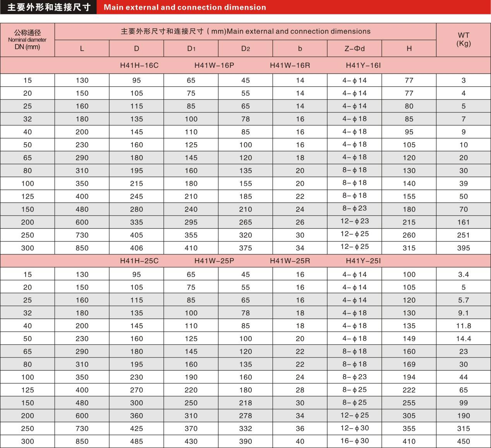Click the D1 column header
The height and width of the screenshot is (448, 491).
coord(191,48)
